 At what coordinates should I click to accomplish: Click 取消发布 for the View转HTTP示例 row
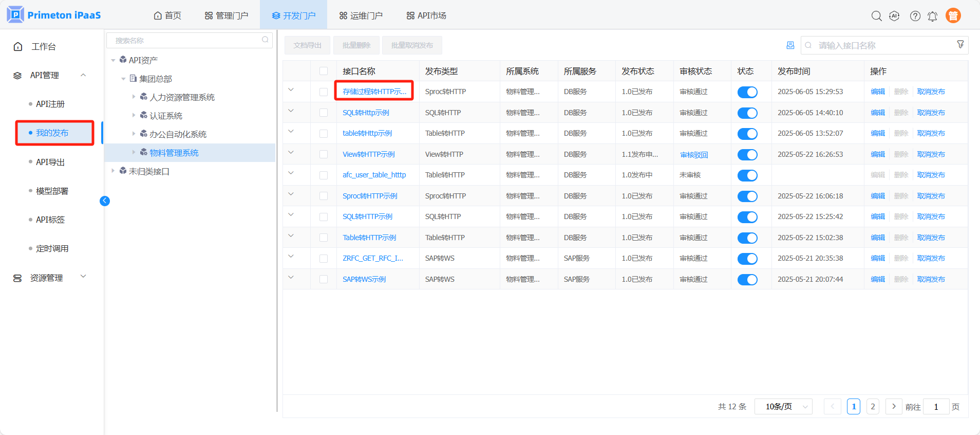click(x=931, y=154)
